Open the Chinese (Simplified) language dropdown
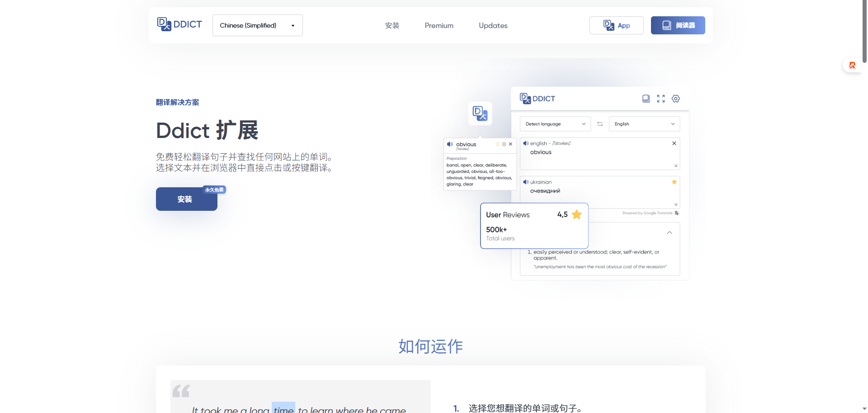 (x=257, y=25)
